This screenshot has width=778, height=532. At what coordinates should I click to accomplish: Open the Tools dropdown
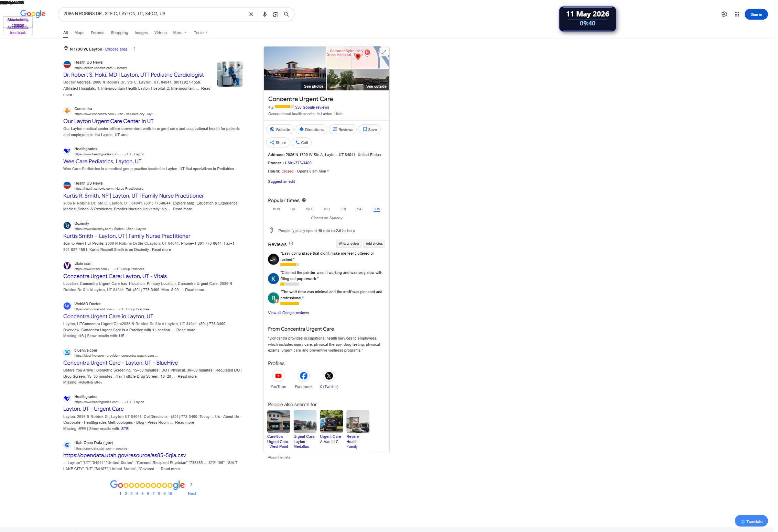(x=201, y=33)
